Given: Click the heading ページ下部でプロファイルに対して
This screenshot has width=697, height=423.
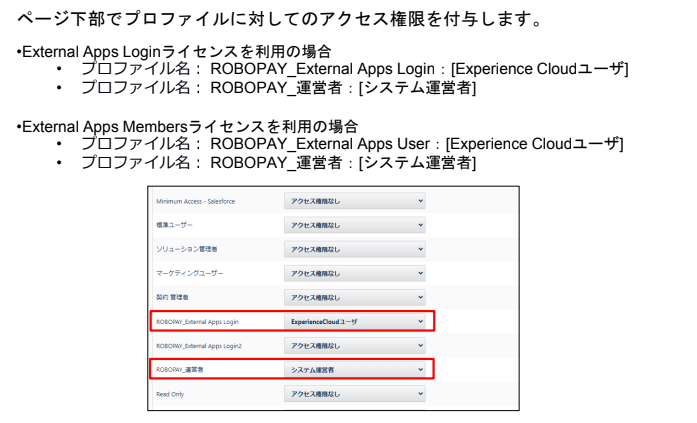Looking at the screenshot, I should point(280,19).
